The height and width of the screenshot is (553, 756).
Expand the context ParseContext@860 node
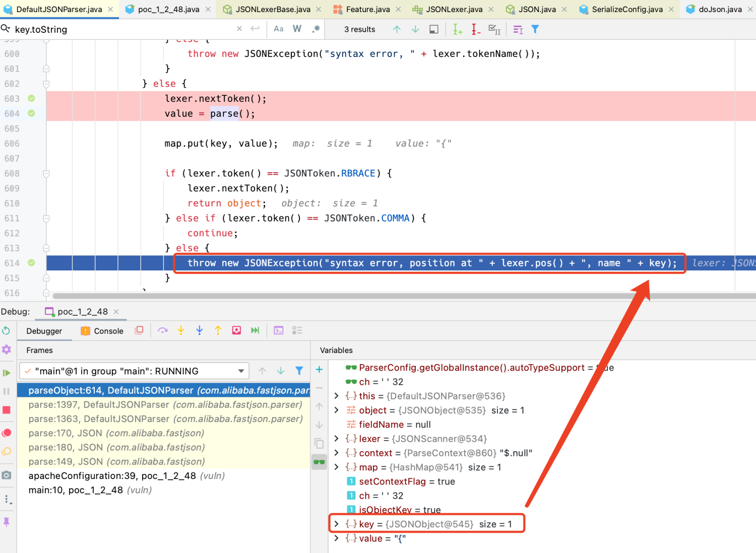tap(337, 453)
